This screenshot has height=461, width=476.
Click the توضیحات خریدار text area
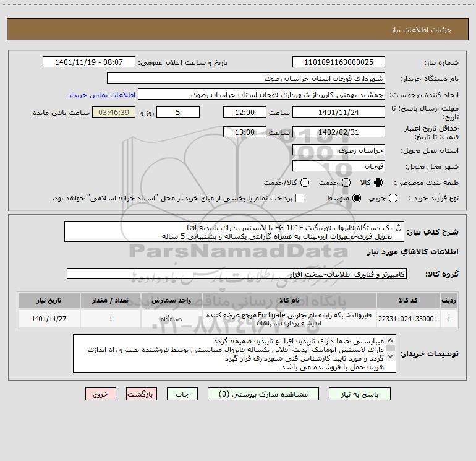tap(234, 353)
